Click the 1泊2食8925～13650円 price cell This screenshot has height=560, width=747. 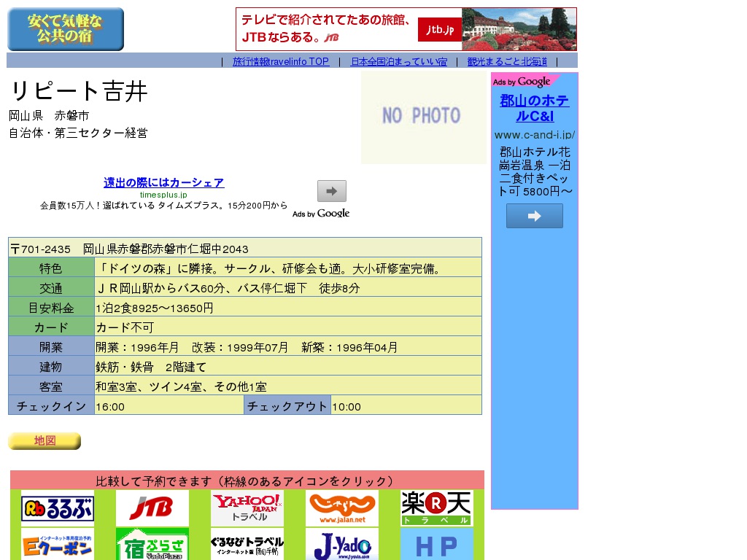point(288,307)
